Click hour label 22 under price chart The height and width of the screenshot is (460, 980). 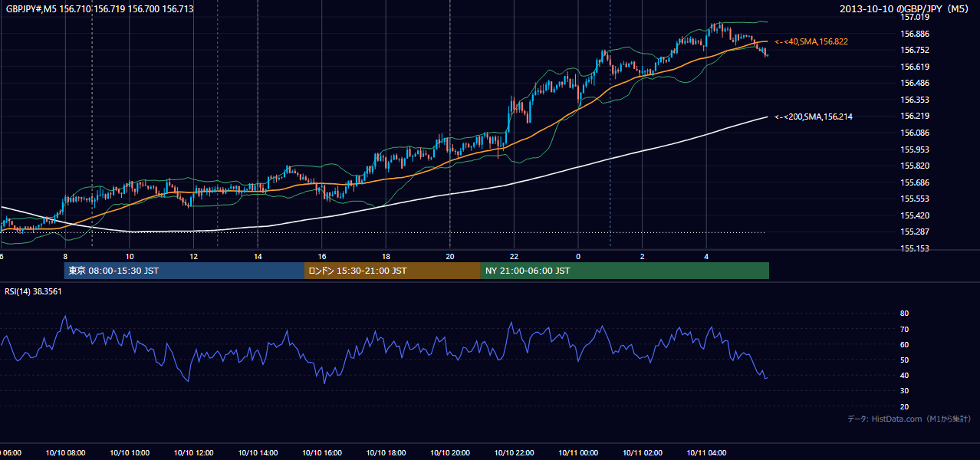[x=514, y=257]
